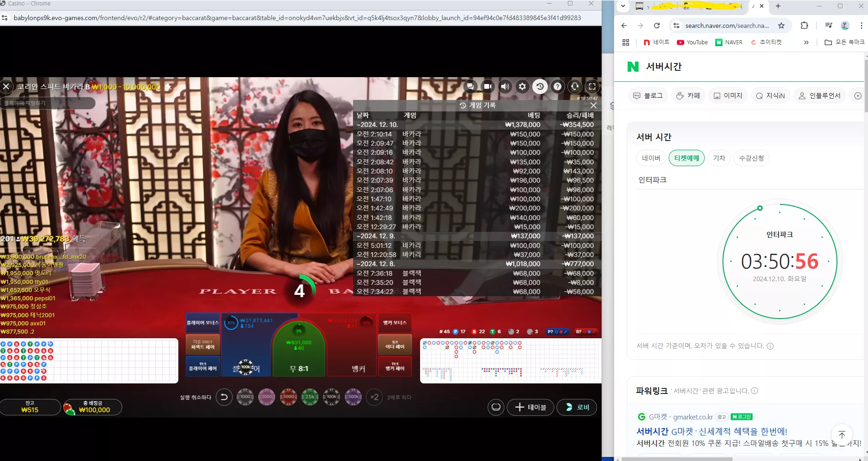Toggle the Player prediction (P?) roadmap probe

(557, 332)
